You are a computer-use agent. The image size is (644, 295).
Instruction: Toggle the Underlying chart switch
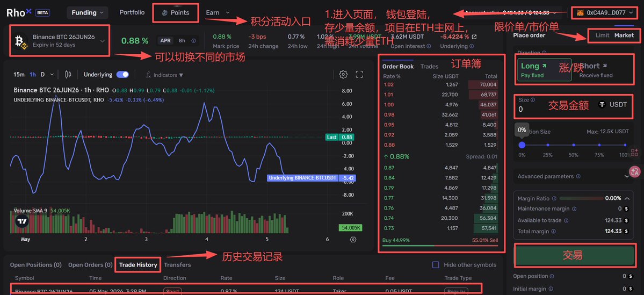click(x=122, y=74)
